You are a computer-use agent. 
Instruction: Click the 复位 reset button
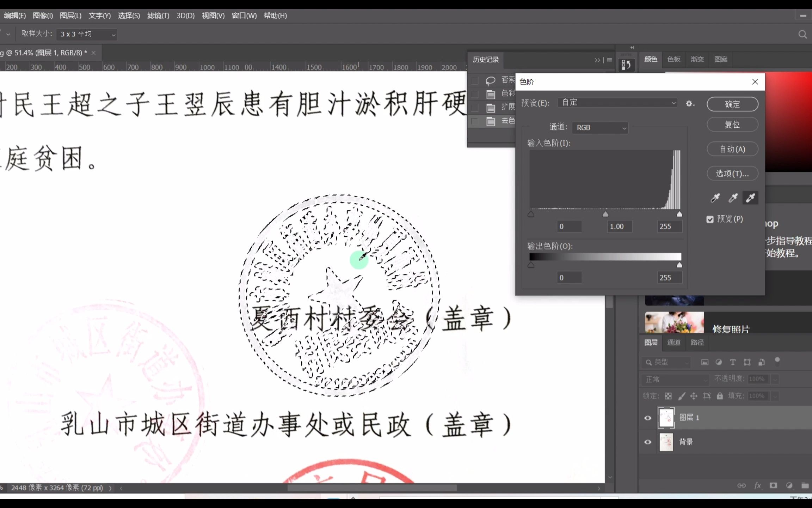tap(732, 125)
